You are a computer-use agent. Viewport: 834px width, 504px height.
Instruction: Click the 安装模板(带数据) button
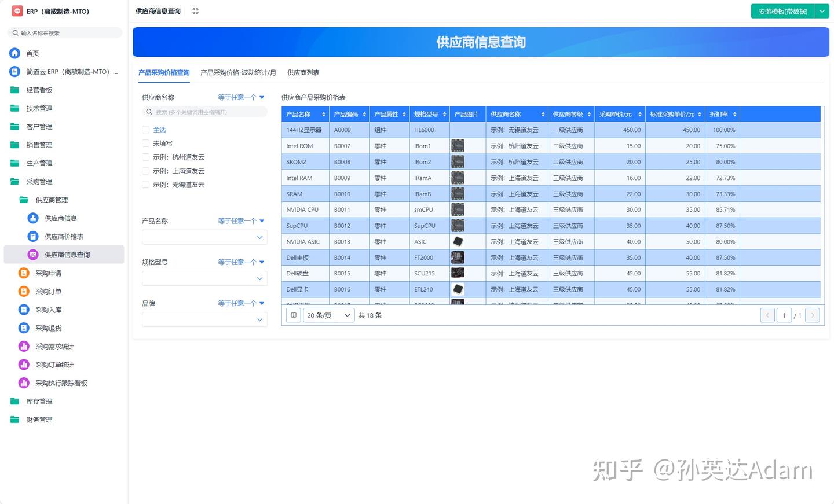[x=782, y=11]
